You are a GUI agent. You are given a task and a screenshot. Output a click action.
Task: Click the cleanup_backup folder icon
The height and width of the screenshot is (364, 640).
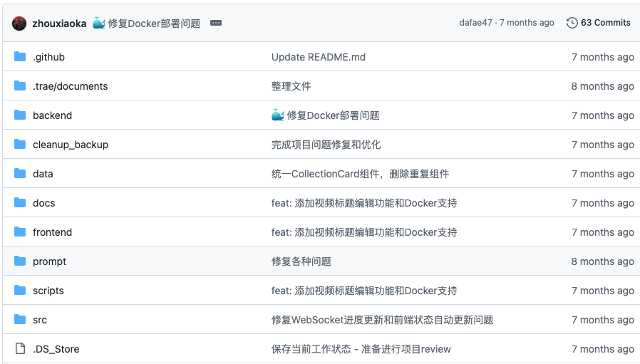(20, 144)
